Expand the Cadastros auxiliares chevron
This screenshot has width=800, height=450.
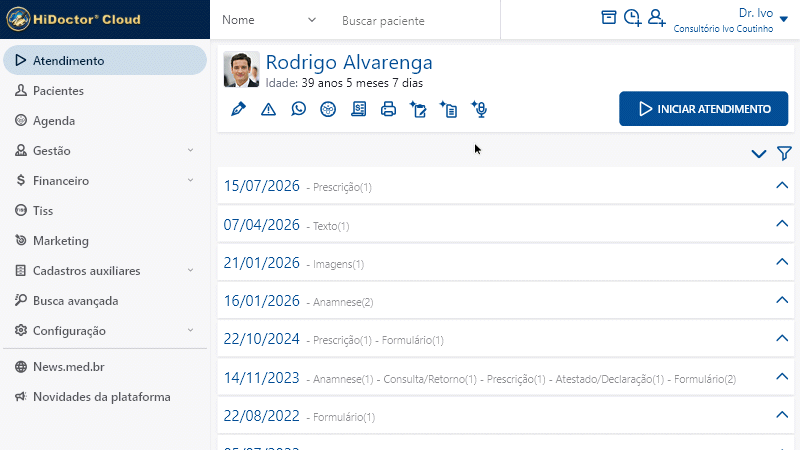[x=190, y=270]
